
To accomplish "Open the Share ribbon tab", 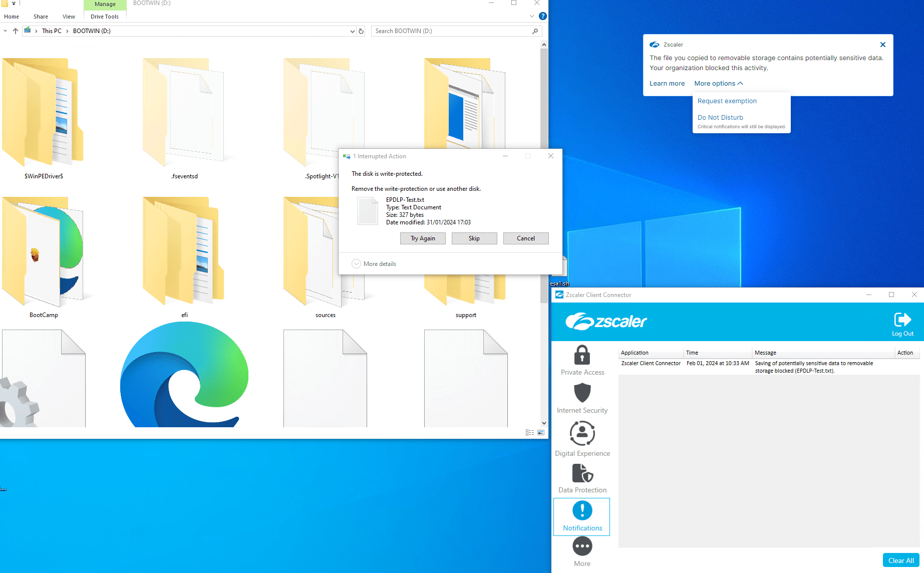I will 41,17.
